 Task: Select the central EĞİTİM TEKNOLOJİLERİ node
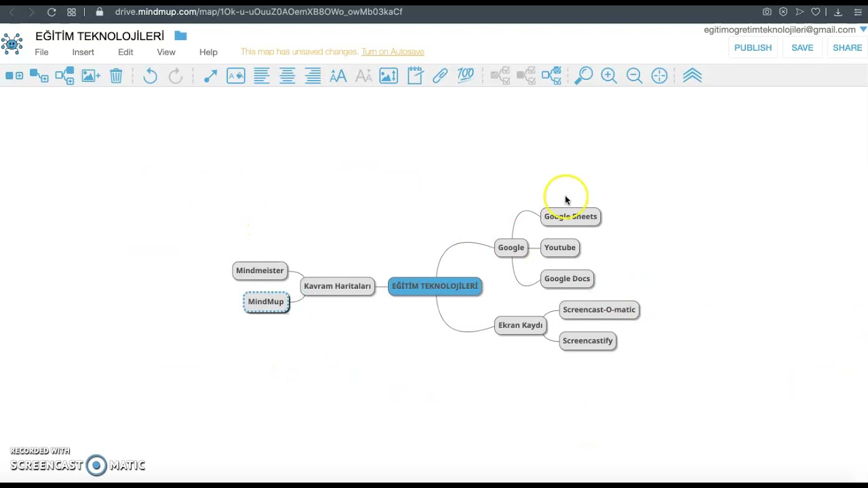point(435,286)
